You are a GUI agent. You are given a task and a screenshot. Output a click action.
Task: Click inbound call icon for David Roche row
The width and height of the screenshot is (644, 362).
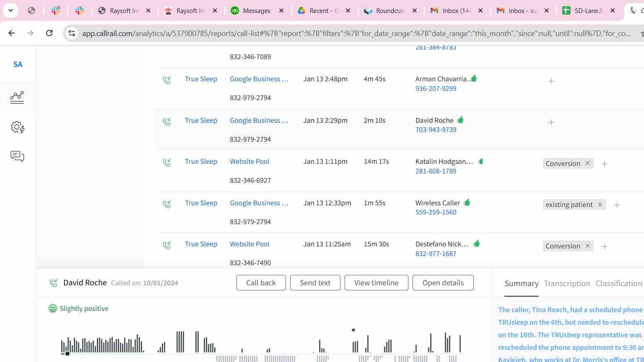click(x=167, y=121)
